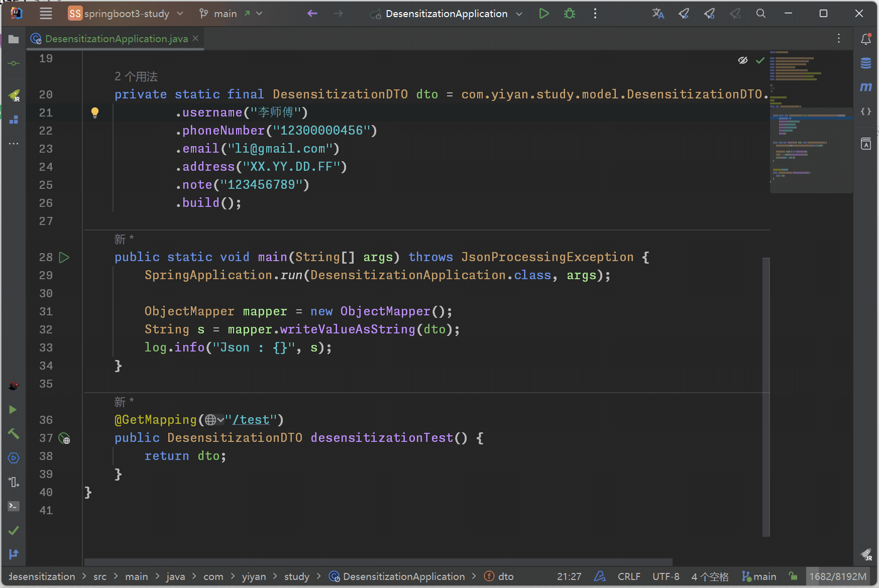Click the green inspections checkmark widget
This screenshot has height=588, width=879.
[759, 60]
